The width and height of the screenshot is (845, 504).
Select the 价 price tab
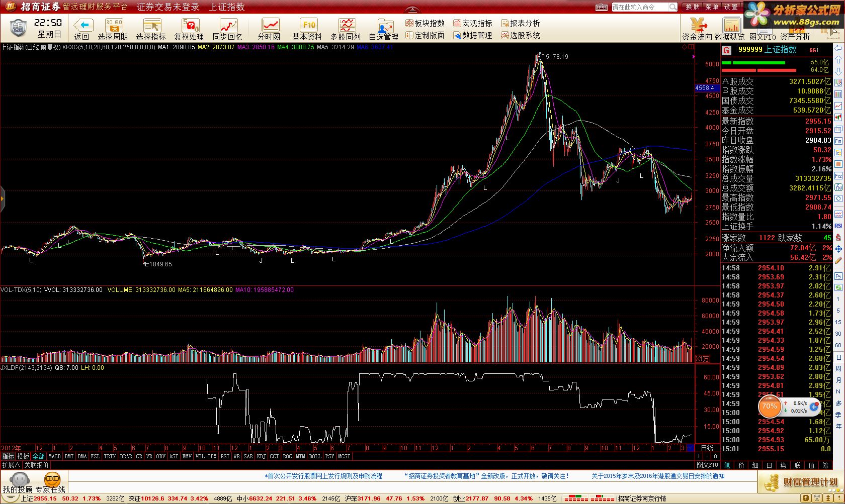(x=741, y=465)
